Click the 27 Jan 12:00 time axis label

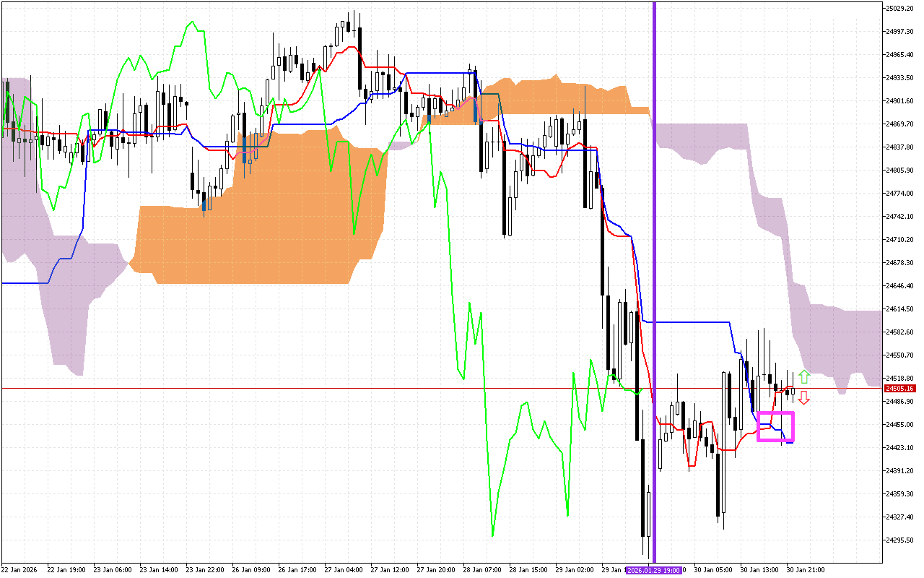[x=391, y=570]
